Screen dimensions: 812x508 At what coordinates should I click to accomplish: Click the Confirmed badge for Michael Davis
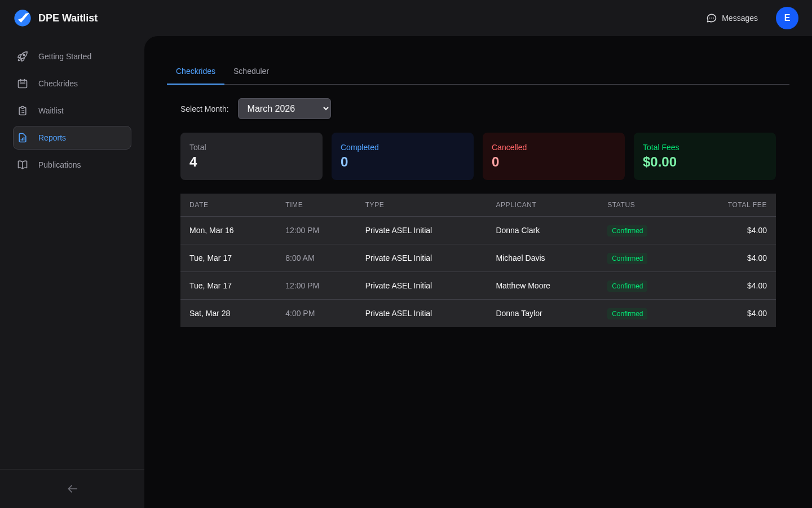[627, 259]
